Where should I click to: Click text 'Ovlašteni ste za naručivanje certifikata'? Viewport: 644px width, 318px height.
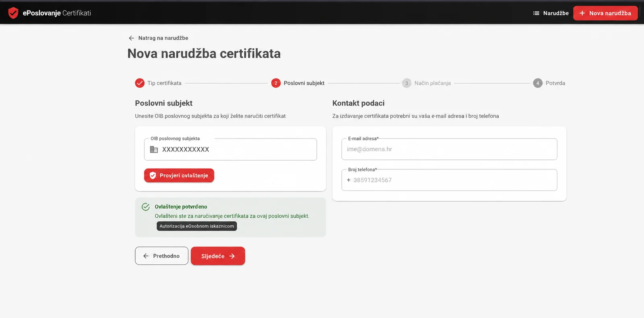click(x=202, y=216)
